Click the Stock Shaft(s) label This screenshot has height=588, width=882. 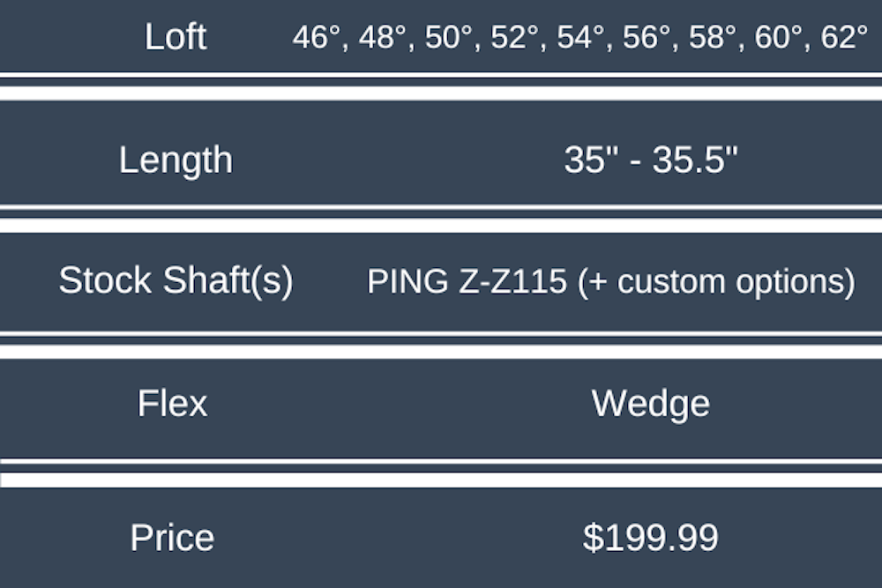pos(176,281)
